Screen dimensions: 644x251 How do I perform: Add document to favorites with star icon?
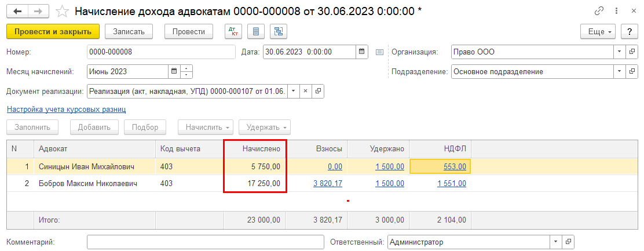(63, 12)
